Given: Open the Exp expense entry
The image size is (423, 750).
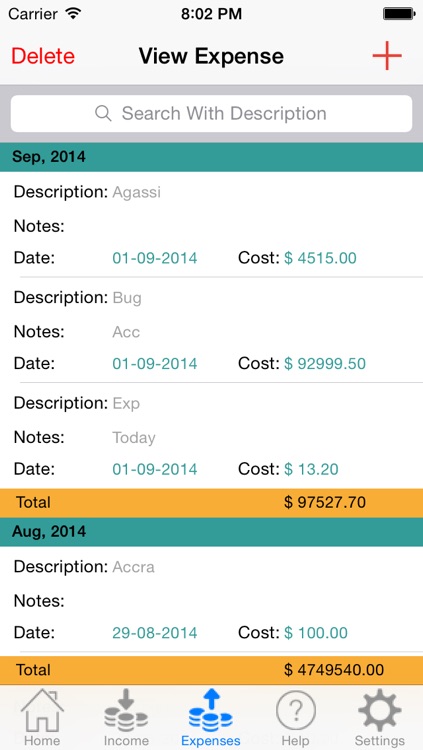Looking at the screenshot, I should point(212,436).
